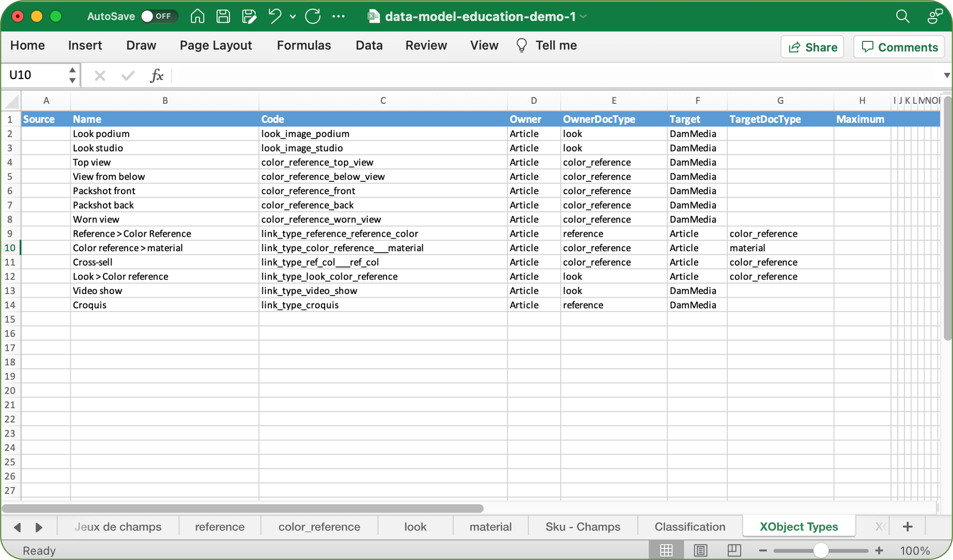Select row 10 header
953x560 pixels.
(10, 248)
